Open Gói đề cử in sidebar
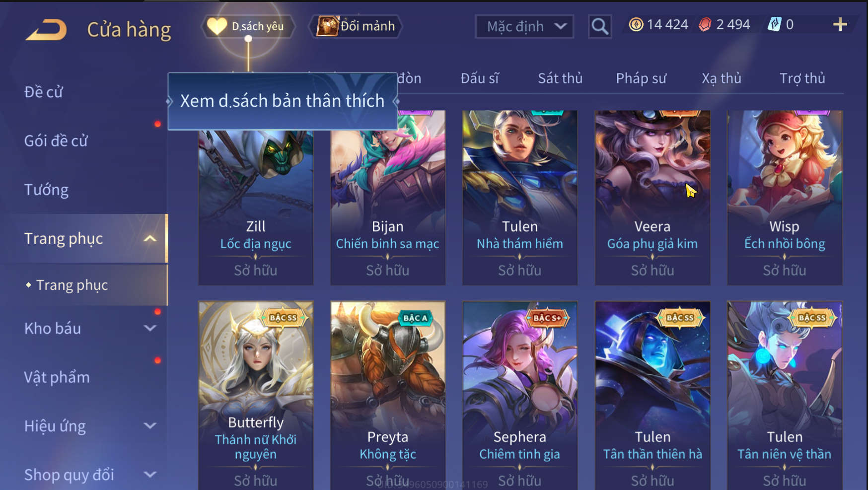This screenshot has height=490, width=868. coord(56,141)
